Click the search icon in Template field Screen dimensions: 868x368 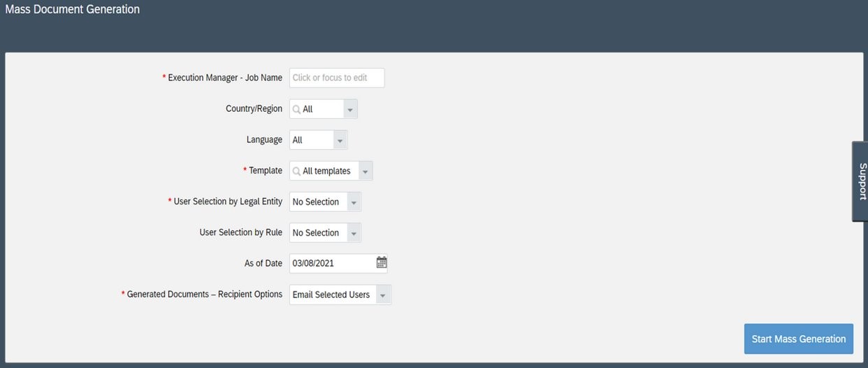pos(296,171)
